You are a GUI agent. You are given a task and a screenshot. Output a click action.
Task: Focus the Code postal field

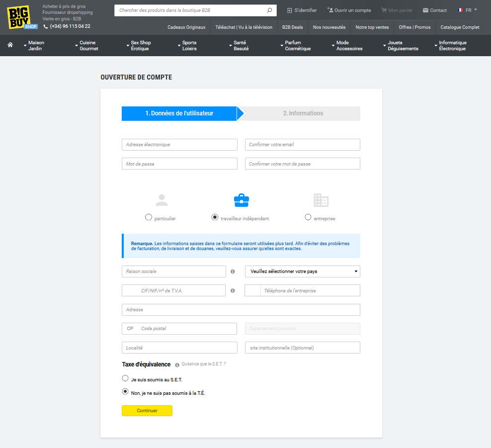179,329
